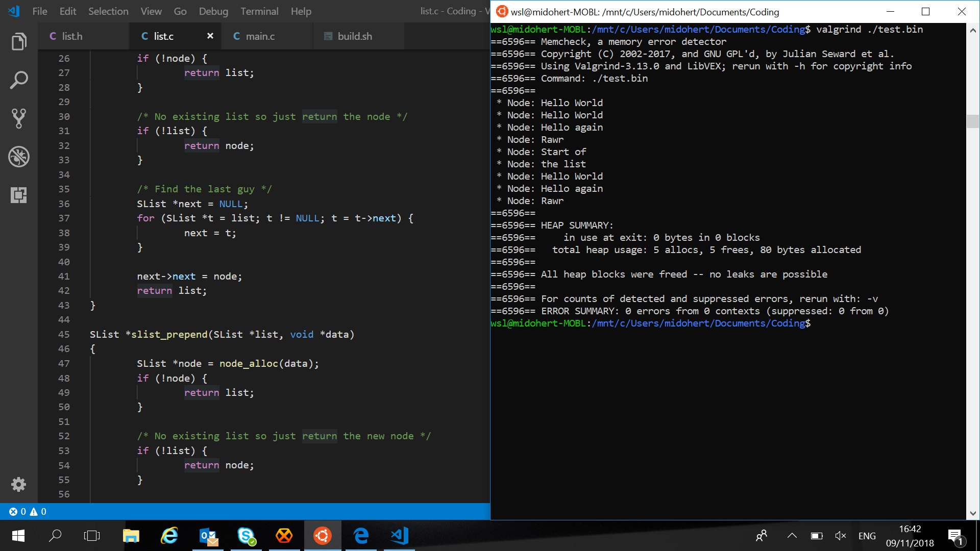Screen dimensions: 980x551
Task: Click the VS Code logo in the title bar
Action: [x=14, y=11]
